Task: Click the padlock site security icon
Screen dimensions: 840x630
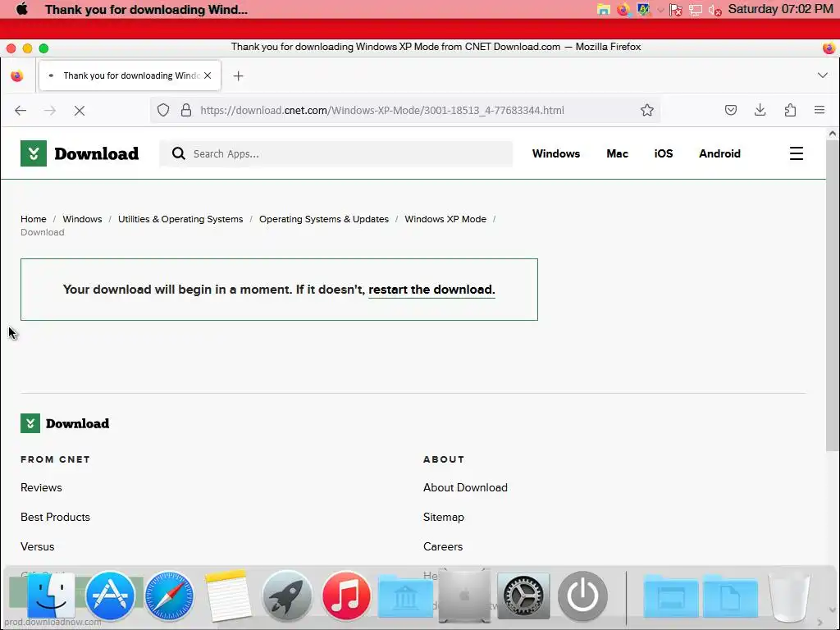Action: (x=186, y=111)
